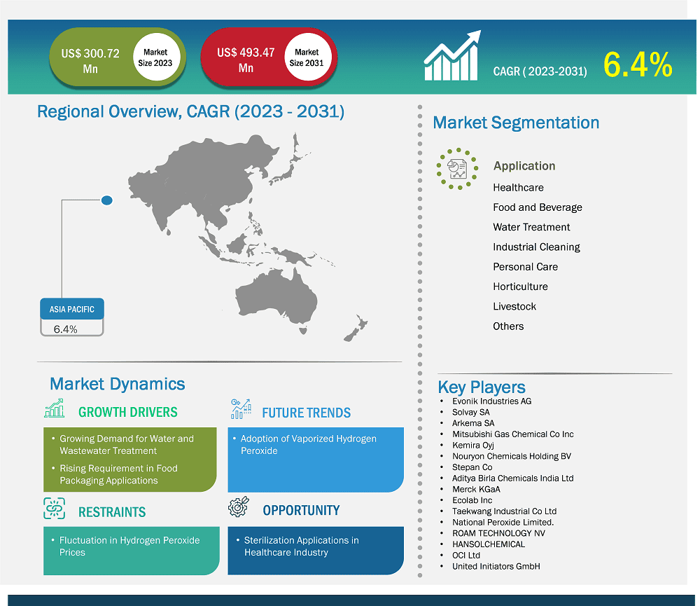Screen dimensions: 700x606
Task: Click the blue Asia Pacific map marker dot
Action: pyautogui.click(x=106, y=201)
